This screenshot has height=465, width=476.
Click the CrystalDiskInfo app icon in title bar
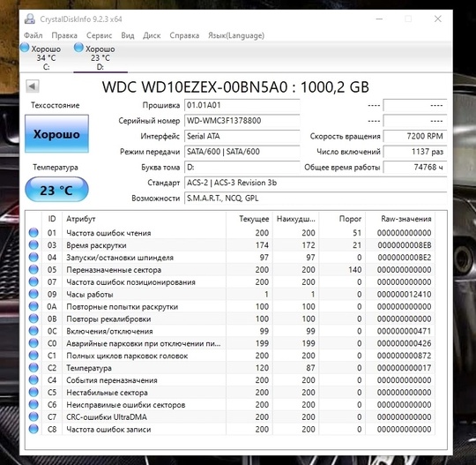pos(30,19)
